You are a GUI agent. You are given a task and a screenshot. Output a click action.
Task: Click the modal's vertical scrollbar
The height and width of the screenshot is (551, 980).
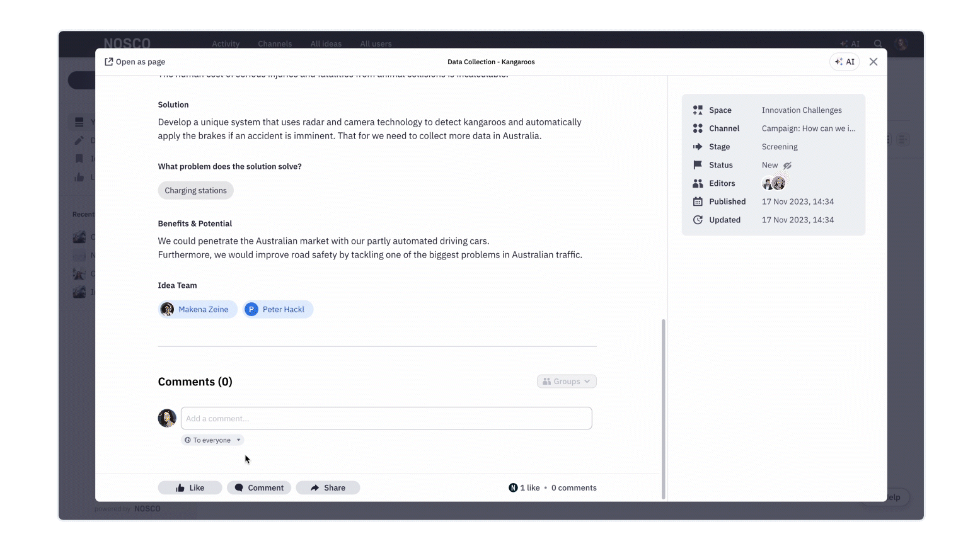[x=663, y=409]
